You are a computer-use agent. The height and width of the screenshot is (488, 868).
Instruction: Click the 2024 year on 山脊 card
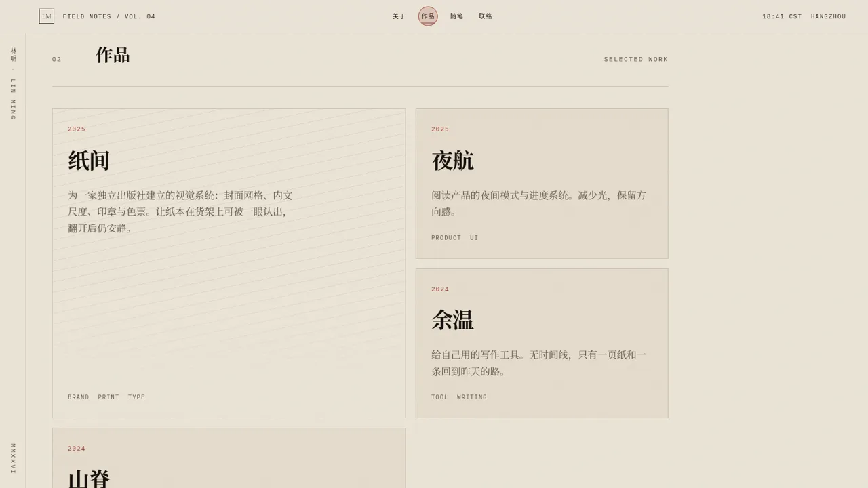(x=77, y=449)
